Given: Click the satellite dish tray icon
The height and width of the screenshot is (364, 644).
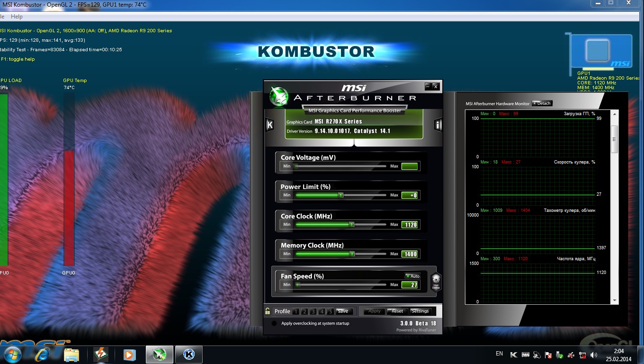Looking at the screenshot, I should point(537,355).
